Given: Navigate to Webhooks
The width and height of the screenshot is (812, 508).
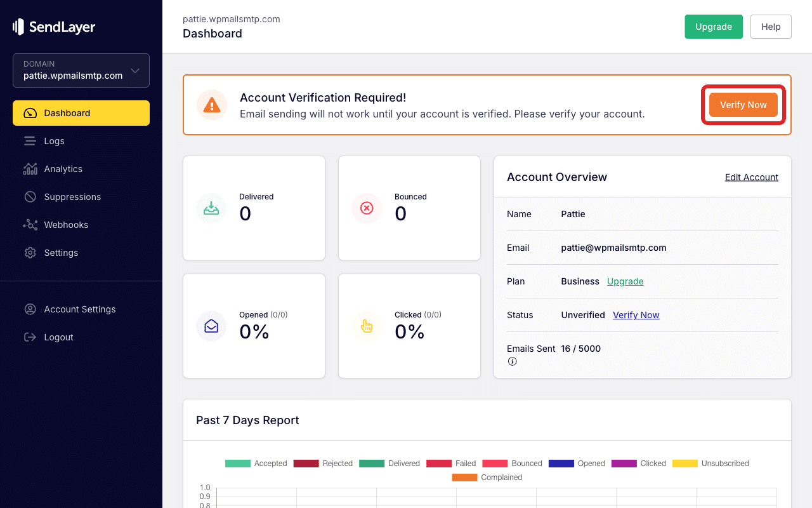Looking at the screenshot, I should pyautogui.click(x=81, y=225).
